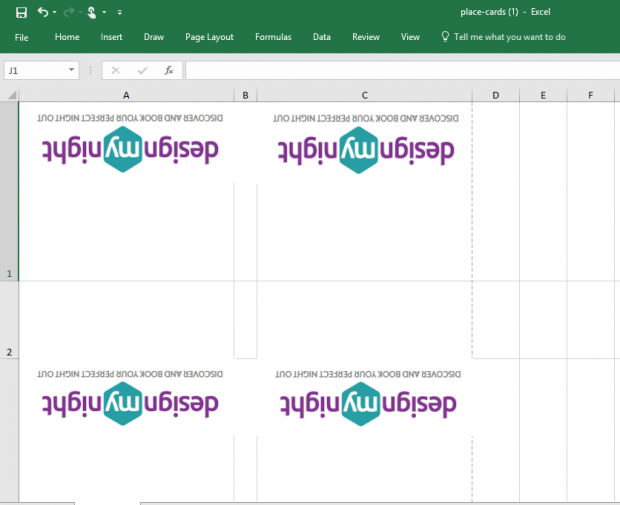Switch to the Home ribbon tab
Viewport: 620px width, 505px height.
click(67, 37)
